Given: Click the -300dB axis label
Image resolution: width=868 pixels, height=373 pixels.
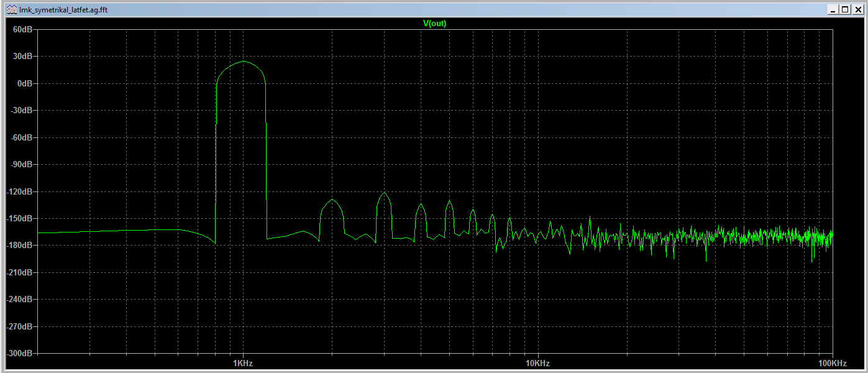Looking at the screenshot, I should click(20, 353).
